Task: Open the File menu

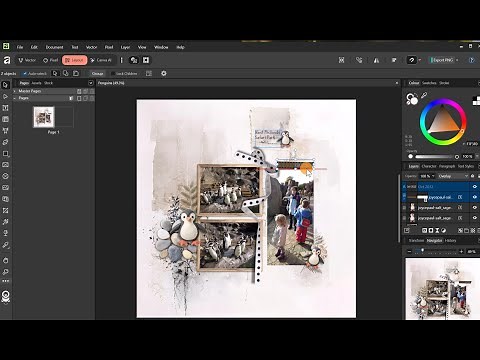Action: click(x=20, y=47)
